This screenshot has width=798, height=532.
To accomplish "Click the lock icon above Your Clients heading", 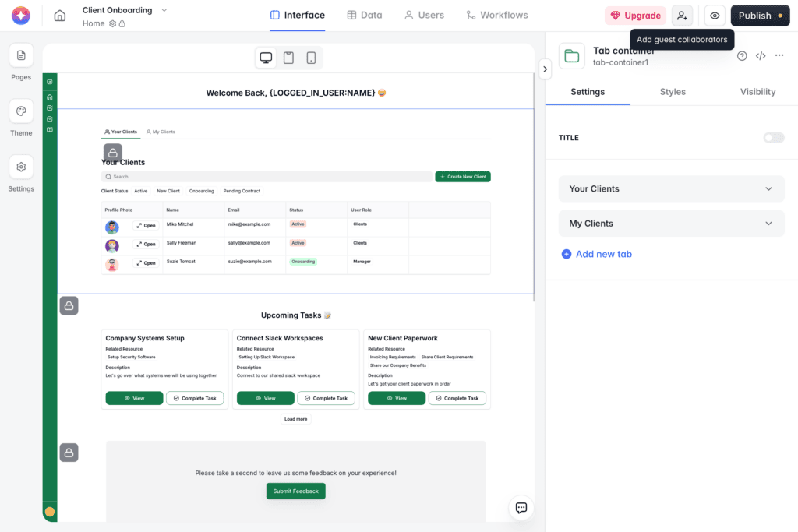I will [112, 153].
